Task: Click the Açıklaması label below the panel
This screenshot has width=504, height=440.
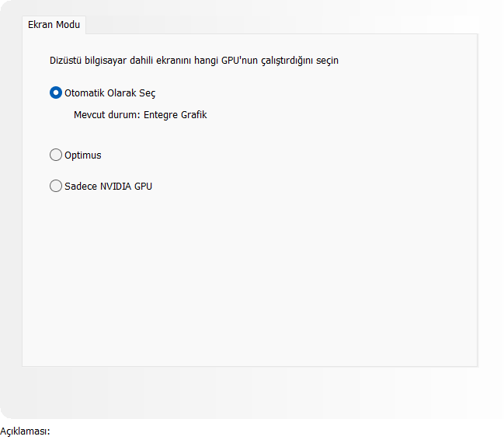Action: coord(25,431)
